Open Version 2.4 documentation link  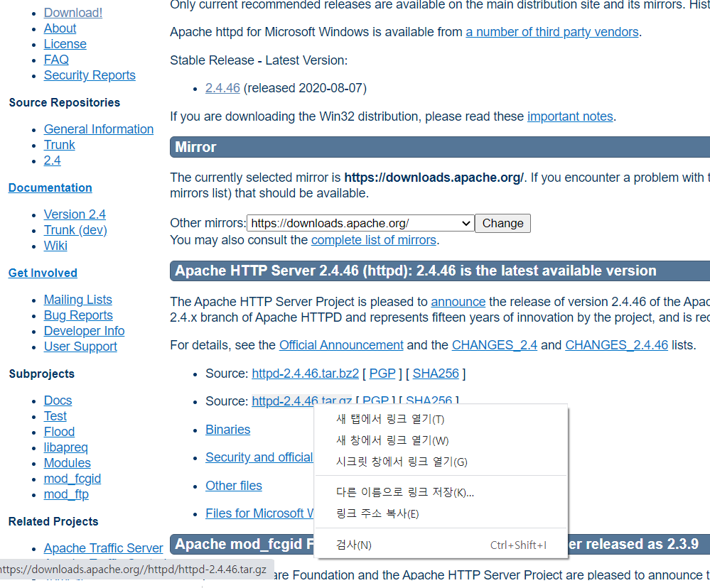click(75, 214)
